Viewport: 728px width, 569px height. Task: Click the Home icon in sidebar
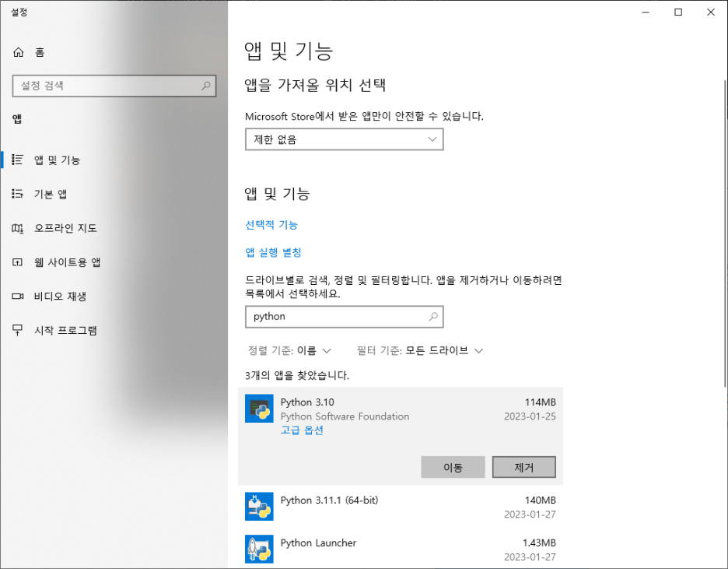[x=18, y=52]
